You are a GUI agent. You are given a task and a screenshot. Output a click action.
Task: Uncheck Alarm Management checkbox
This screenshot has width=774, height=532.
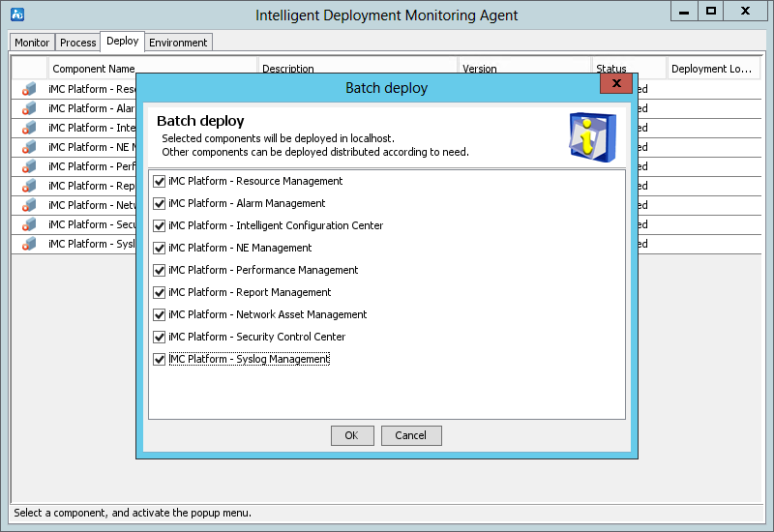point(159,204)
